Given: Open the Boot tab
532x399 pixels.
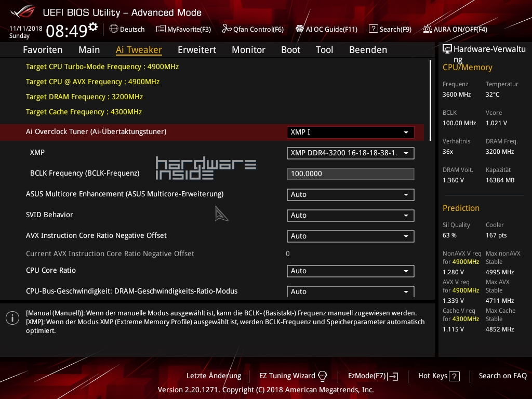Looking at the screenshot, I should tap(290, 50).
